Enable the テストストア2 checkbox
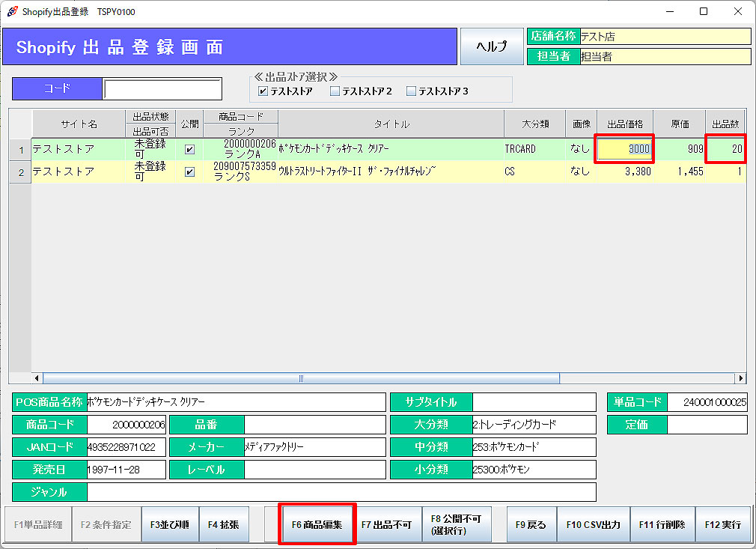Image resolution: width=756 pixels, height=549 pixels. point(335,91)
